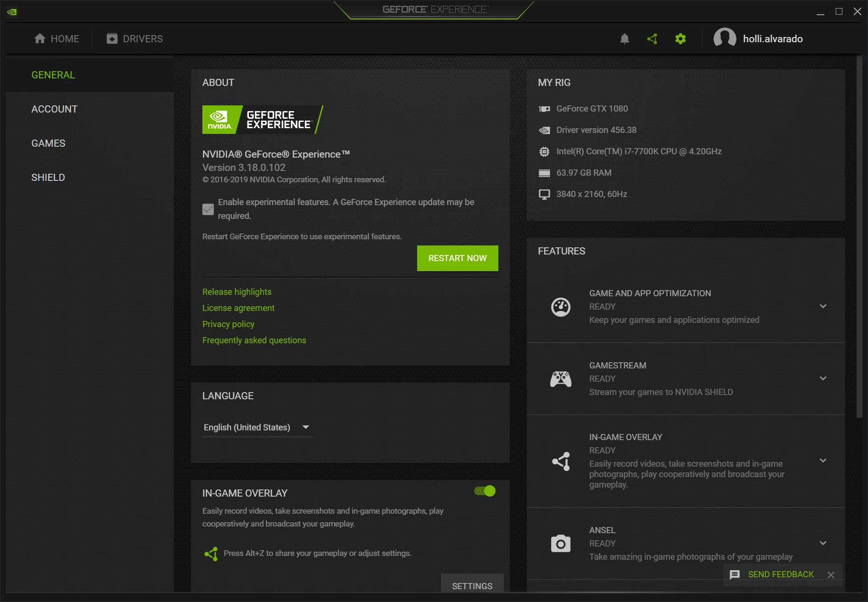The width and height of the screenshot is (868, 602).
Task: Switch to the DRIVERS tab
Action: pos(134,39)
